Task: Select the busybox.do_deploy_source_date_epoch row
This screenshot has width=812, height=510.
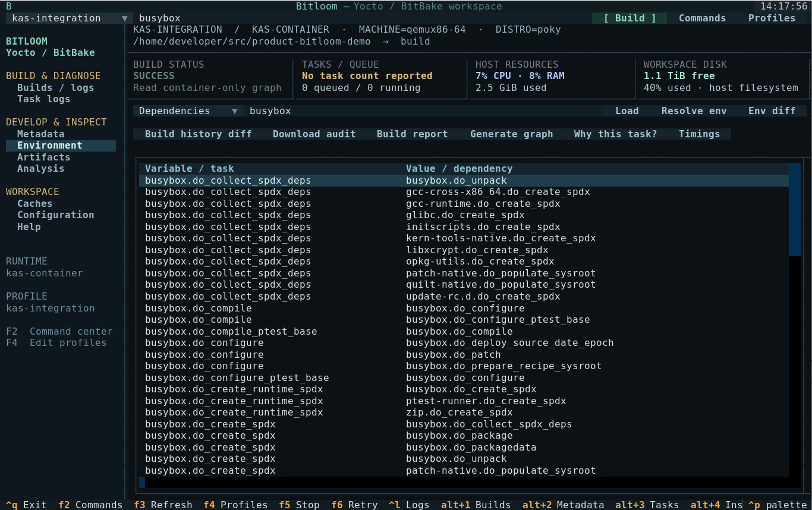Action: [464, 343]
